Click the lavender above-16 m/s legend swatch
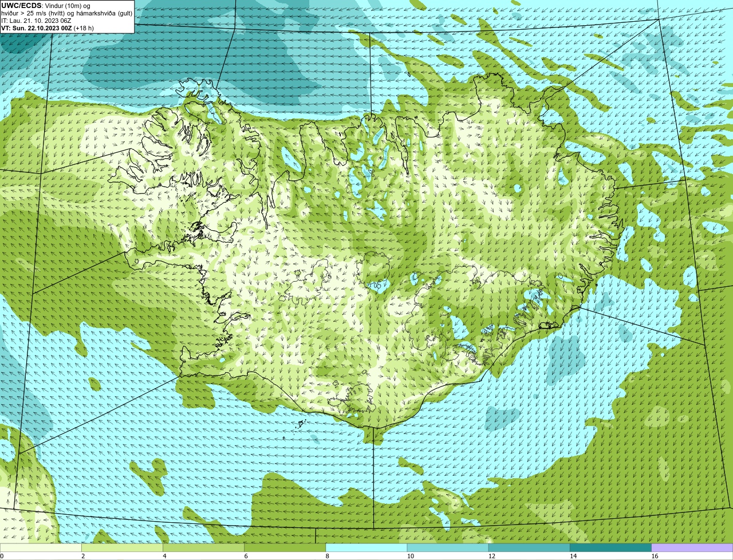 (x=692, y=547)
